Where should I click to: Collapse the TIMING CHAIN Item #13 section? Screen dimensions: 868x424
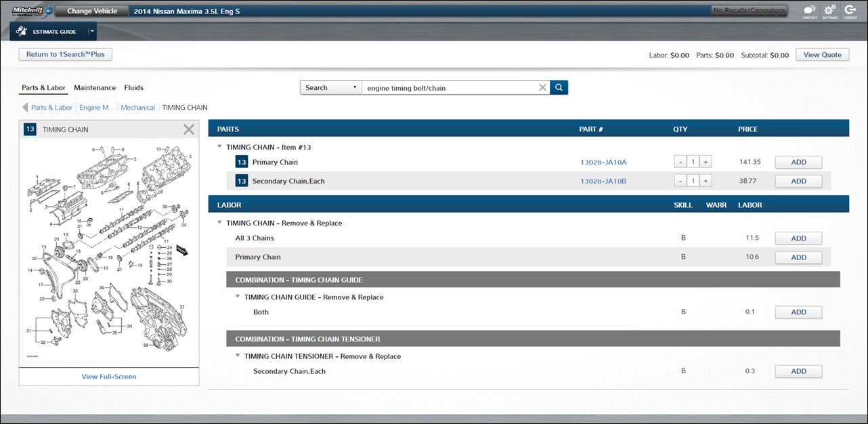pyautogui.click(x=219, y=147)
